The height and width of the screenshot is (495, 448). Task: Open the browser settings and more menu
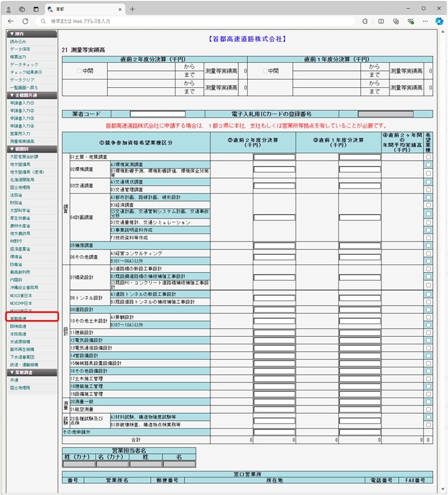425,21
